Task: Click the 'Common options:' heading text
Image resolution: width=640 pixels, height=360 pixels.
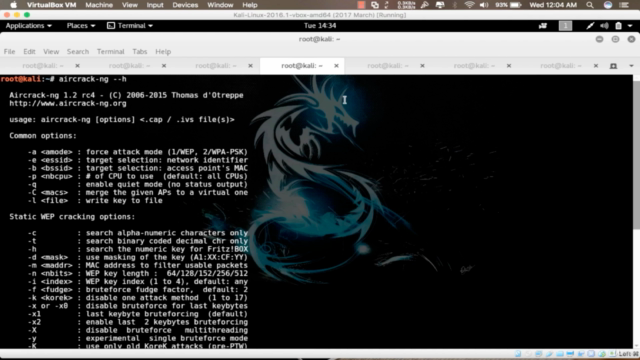Action: pos(43,136)
